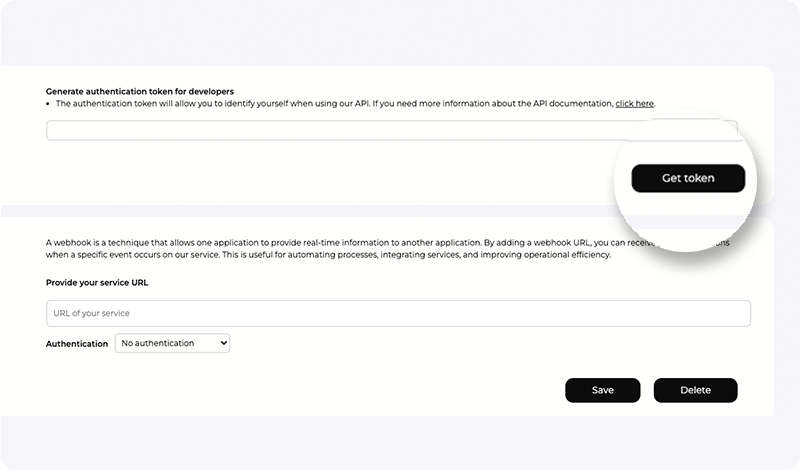
Task: Save the webhook settings
Action: pyautogui.click(x=602, y=390)
